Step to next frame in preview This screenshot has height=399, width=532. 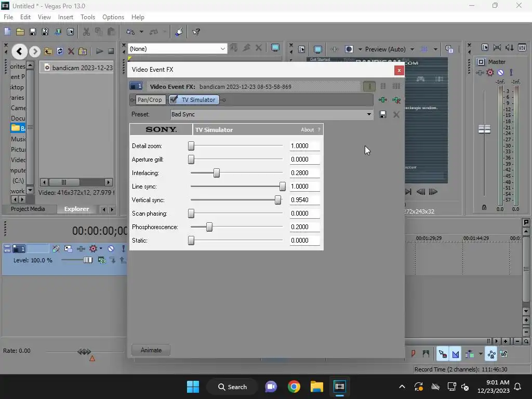point(433,192)
